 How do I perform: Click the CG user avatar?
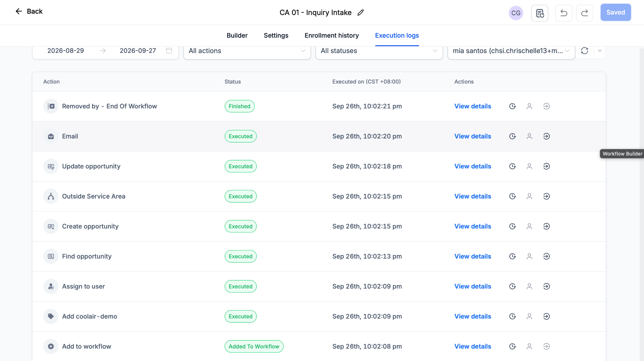[x=516, y=13]
